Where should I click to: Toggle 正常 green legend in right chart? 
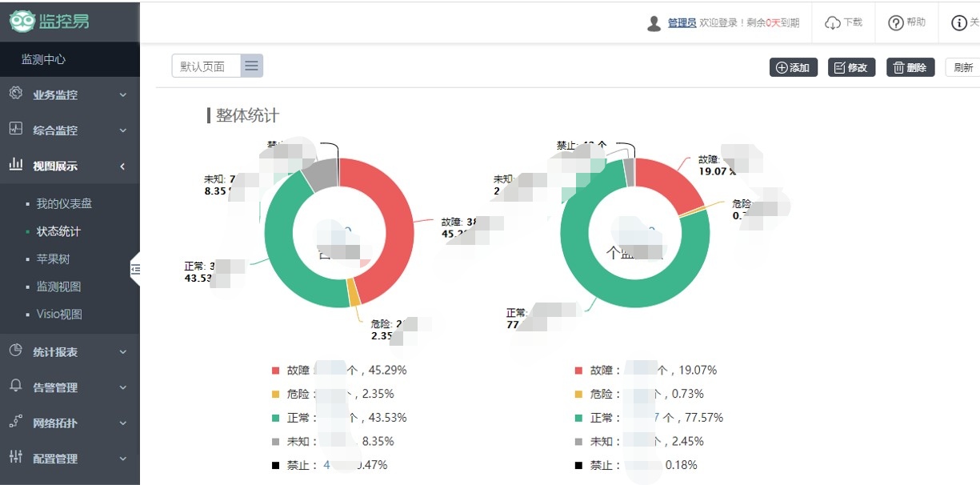coord(578,418)
